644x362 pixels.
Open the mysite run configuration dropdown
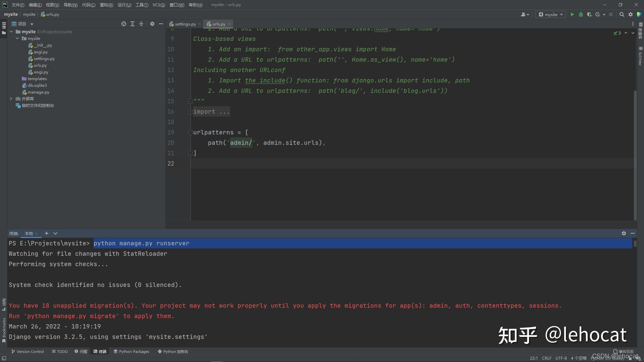point(551,14)
